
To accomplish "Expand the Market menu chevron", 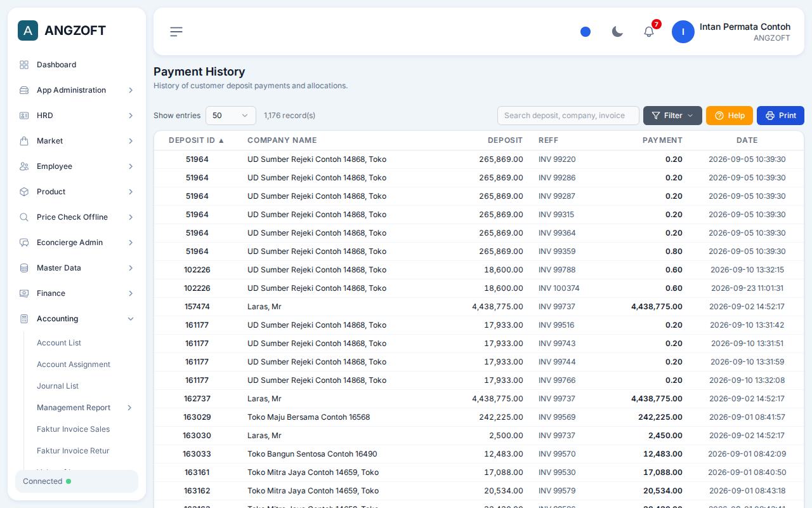I will [x=131, y=141].
